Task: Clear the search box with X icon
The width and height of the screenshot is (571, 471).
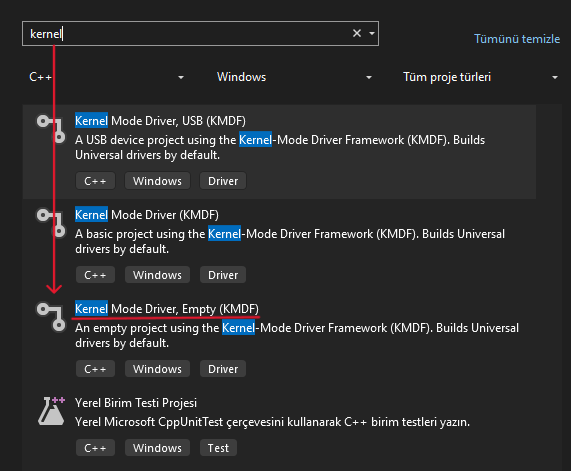Action: [x=357, y=34]
